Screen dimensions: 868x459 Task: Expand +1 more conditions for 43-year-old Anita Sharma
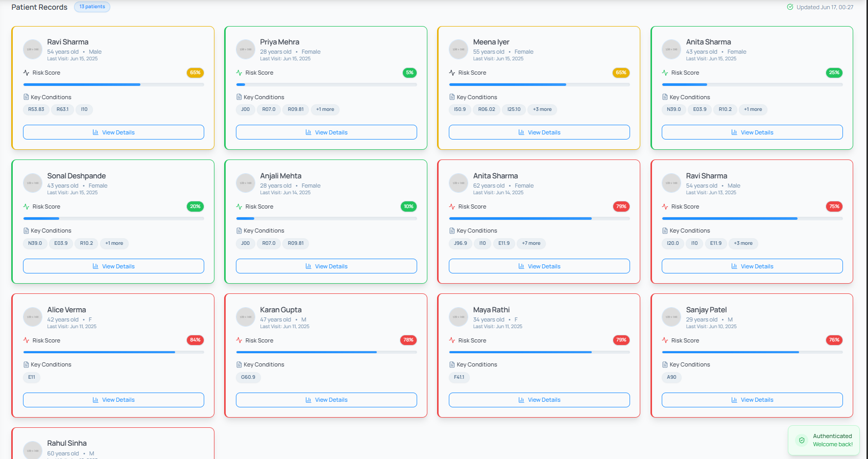[753, 109]
